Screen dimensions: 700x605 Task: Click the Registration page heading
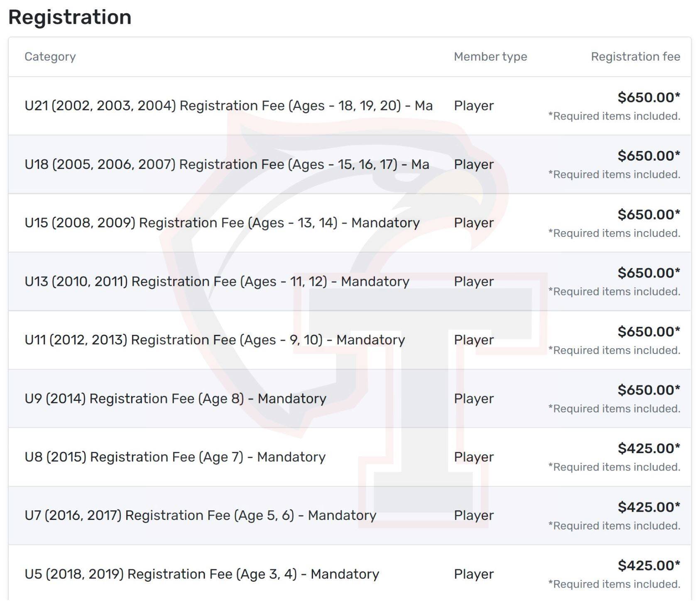click(x=70, y=17)
